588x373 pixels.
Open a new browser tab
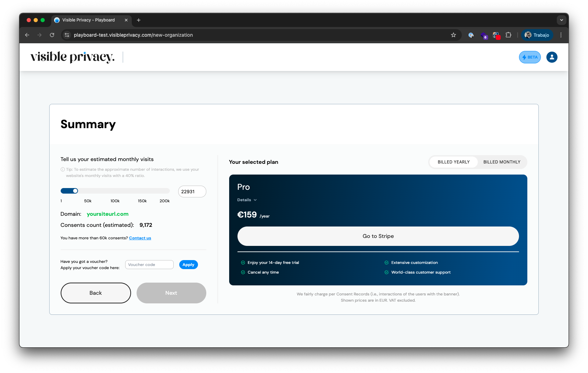(x=139, y=20)
